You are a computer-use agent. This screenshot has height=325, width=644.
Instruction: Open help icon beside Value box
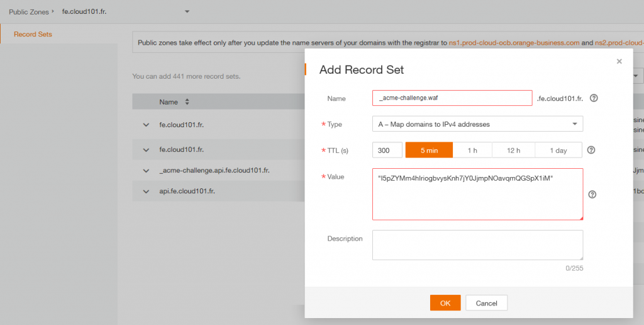592,195
